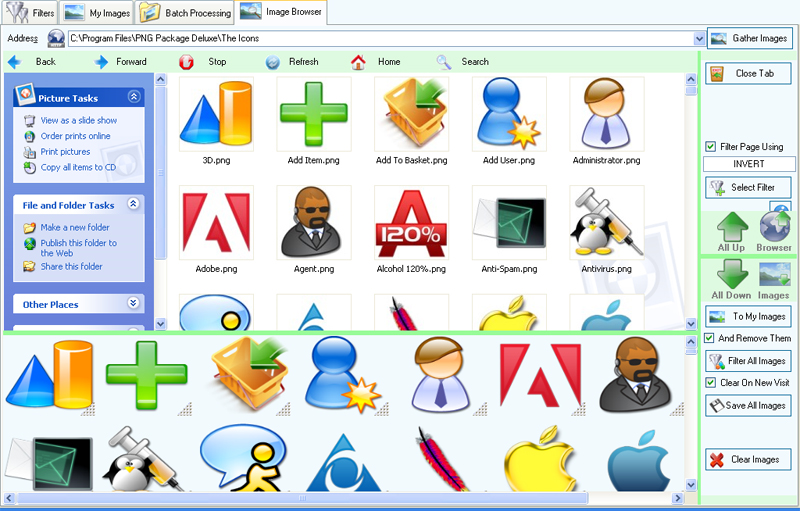Click the To My Images button
Viewport: 800px width, 511px height.
(x=748, y=316)
